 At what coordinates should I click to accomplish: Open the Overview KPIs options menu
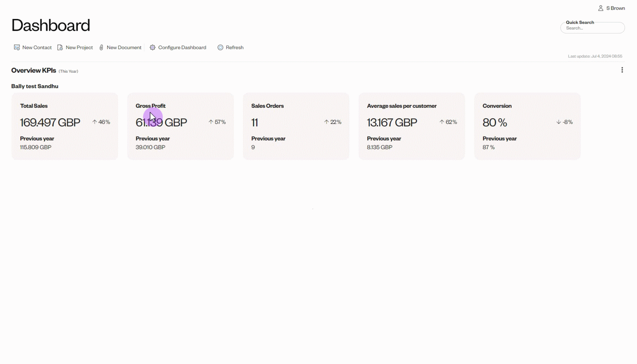point(622,70)
